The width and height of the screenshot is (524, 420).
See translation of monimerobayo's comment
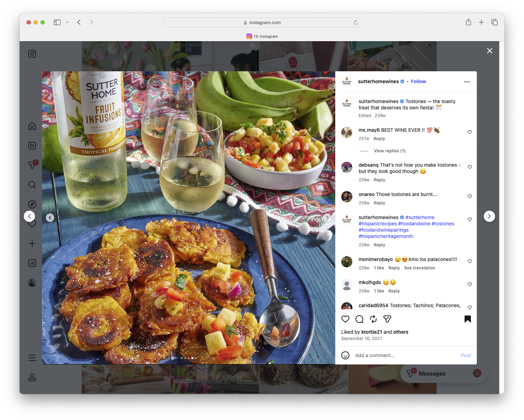419,268
